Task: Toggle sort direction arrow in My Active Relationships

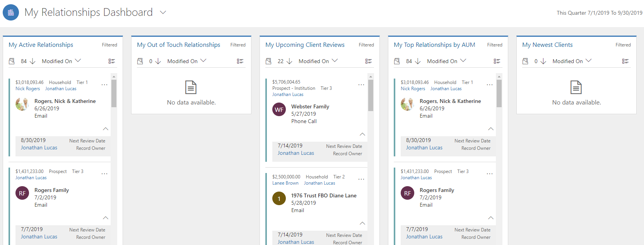Action: [x=32, y=61]
